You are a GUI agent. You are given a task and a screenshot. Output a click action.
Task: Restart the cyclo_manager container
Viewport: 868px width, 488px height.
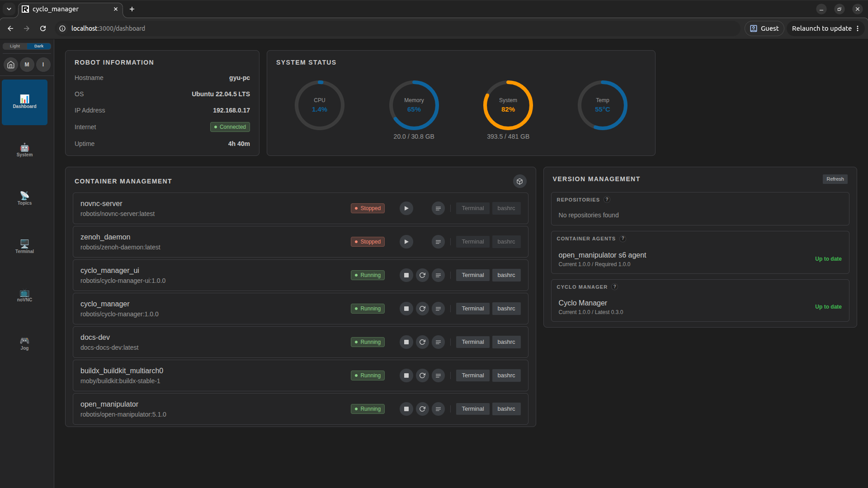pyautogui.click(x=422, y=309)
